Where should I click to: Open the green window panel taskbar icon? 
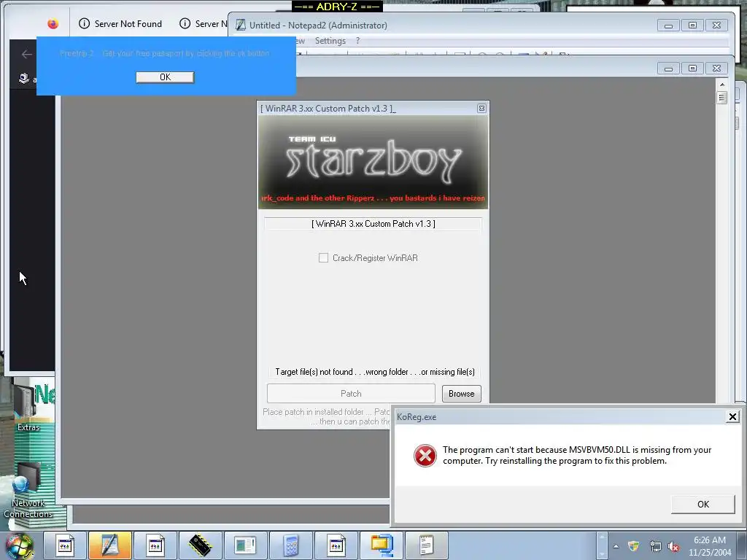coord(245,545)
